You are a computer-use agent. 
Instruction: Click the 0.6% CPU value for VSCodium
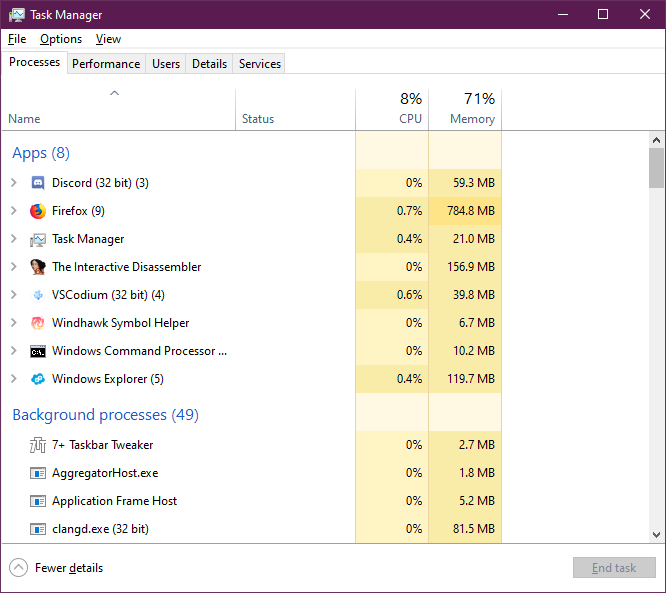[x=409, y=295]
